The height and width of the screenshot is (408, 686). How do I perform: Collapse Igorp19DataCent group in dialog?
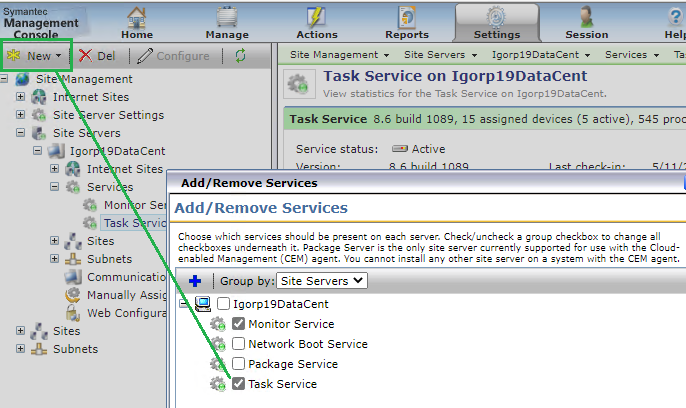click(x=184, y=303)
